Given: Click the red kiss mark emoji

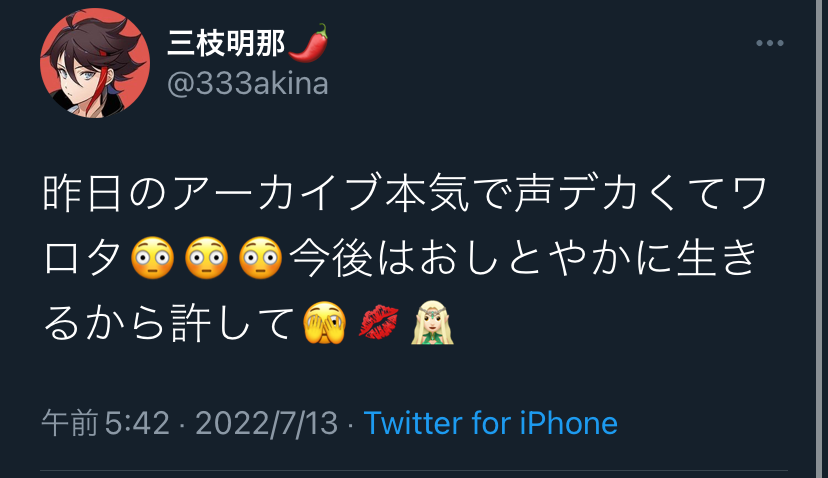Looking at the screenshot, I should [x=379, y=322].
